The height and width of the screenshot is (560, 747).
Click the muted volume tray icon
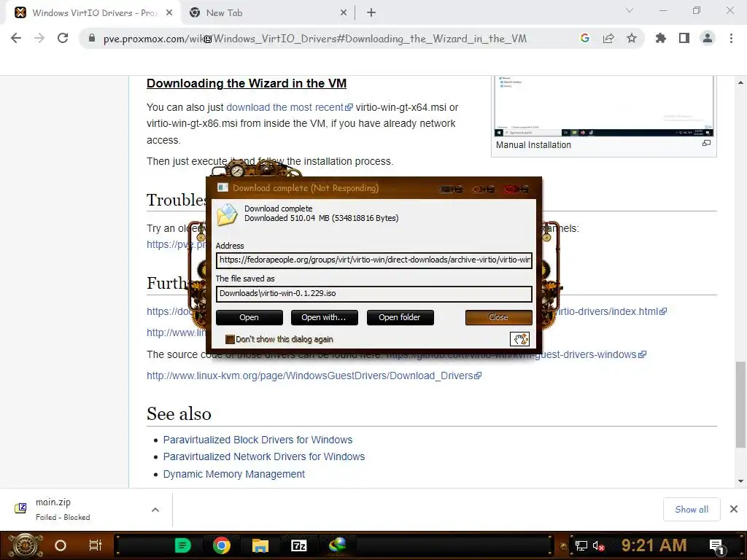598,545
